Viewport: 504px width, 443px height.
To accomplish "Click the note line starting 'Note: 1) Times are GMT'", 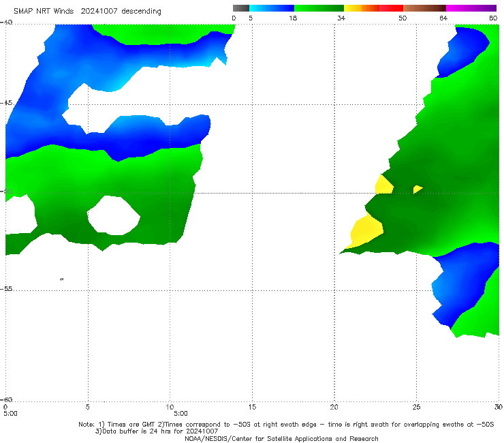I will pos(286,425).
